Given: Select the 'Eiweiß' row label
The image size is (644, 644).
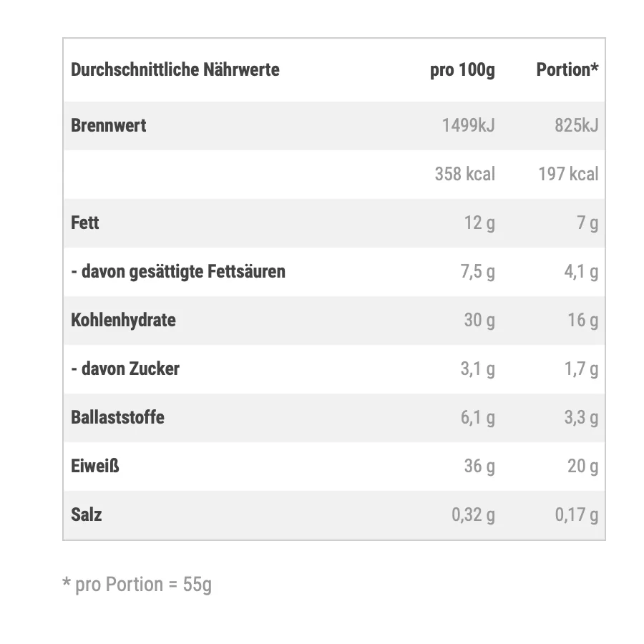Looking at the screenshot, I should (x=95, y=466).
